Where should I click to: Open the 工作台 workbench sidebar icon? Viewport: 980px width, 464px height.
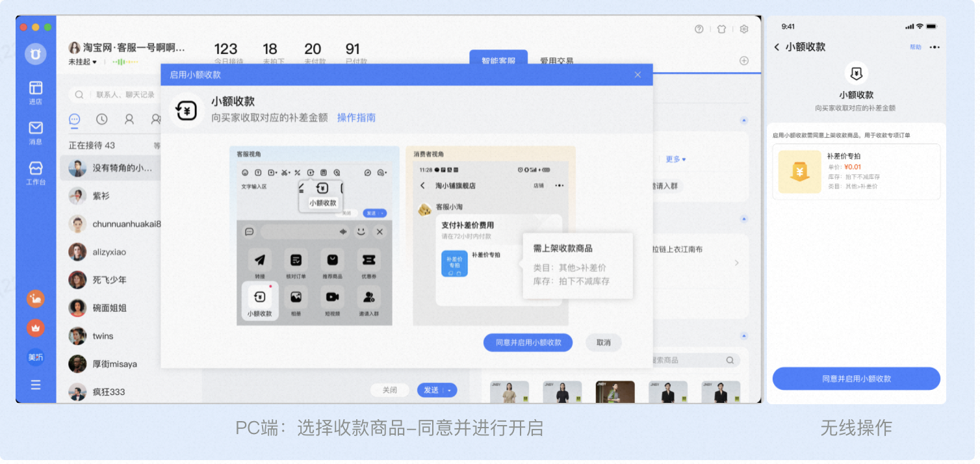pos(36,173)
